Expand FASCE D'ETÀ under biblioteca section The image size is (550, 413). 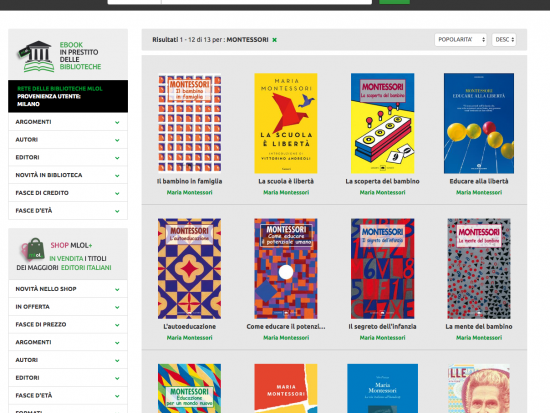click(68, 211)
